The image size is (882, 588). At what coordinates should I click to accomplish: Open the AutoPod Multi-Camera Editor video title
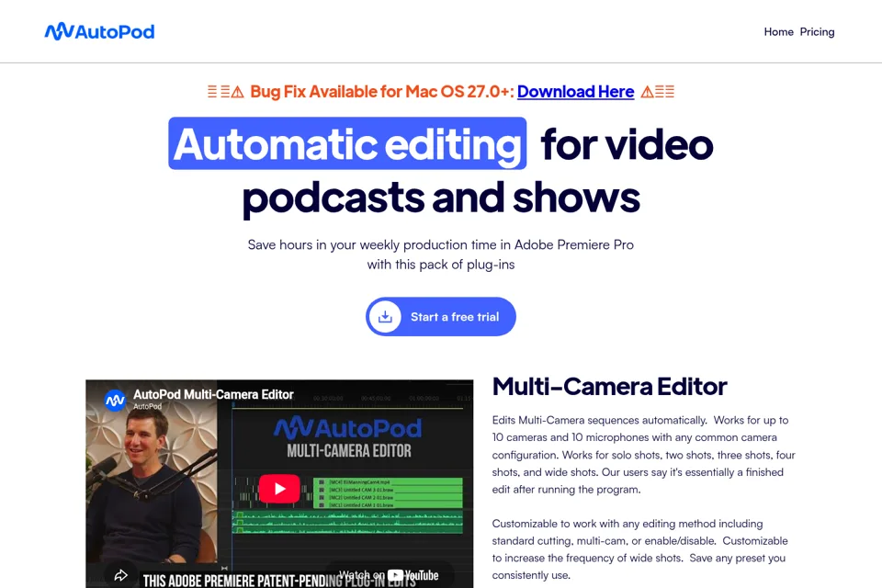[x=213, y=394]
